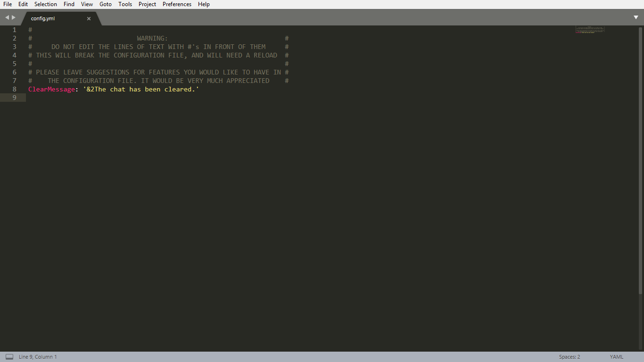The width and height of the screenshot is (644, 362).
Task: Close the config.yml tab
Action: [x=89, y=18]
